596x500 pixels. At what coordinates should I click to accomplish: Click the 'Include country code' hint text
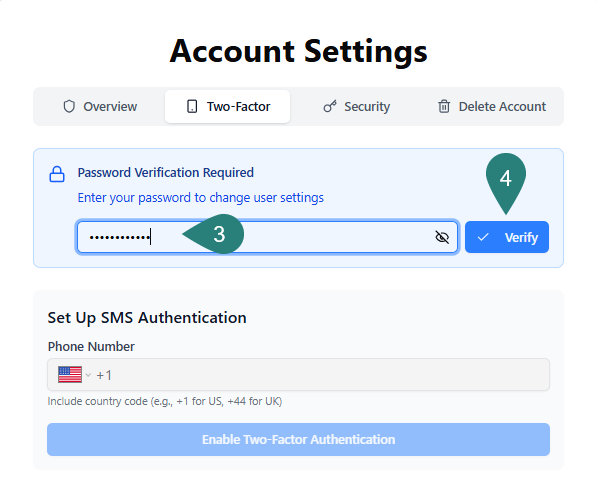165,402
